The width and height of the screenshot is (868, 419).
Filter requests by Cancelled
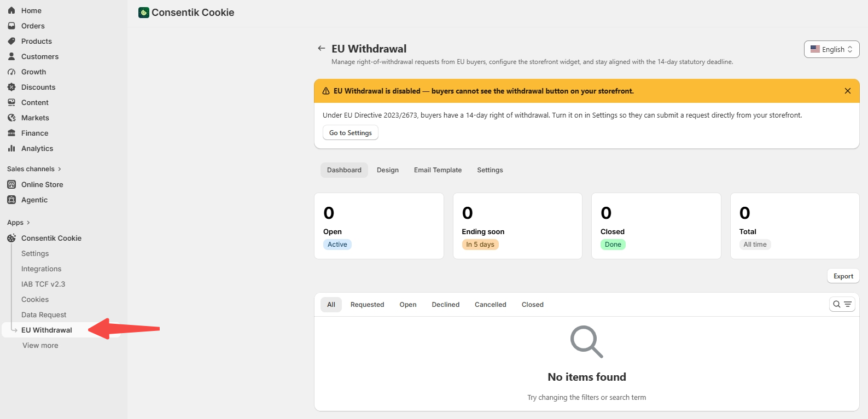tap(491, 305)
